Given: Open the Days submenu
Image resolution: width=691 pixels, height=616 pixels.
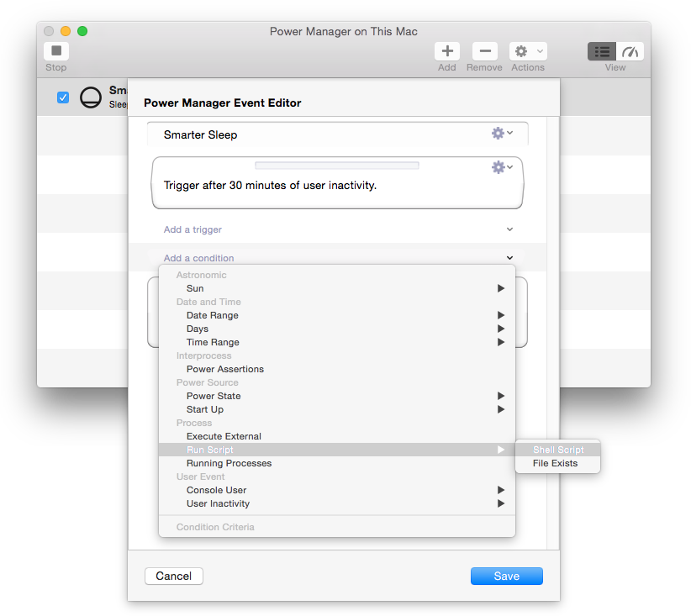Looking at the screenshot, I should click(x=337, y=329).
